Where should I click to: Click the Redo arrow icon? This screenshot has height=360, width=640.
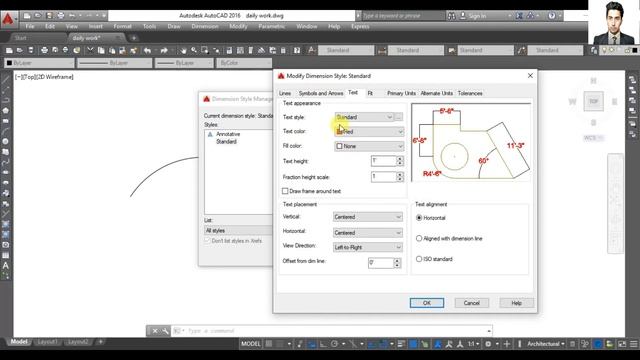point(164,50)
